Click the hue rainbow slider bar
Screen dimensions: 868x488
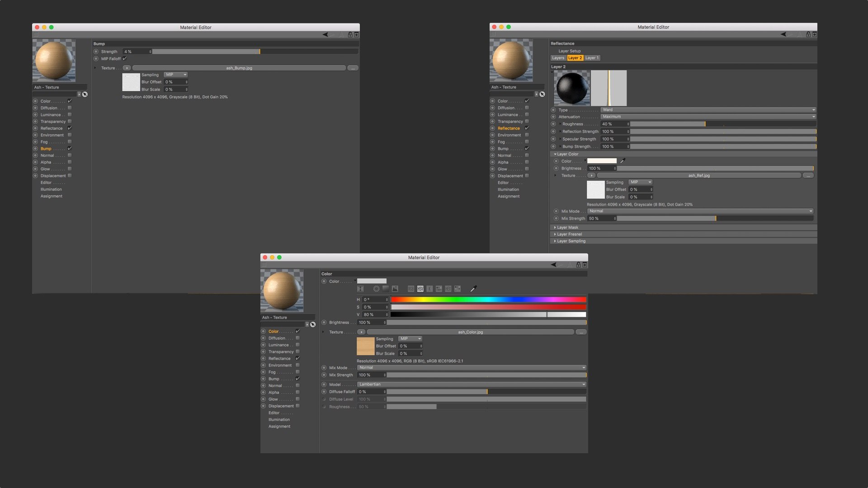pos(488,300)
